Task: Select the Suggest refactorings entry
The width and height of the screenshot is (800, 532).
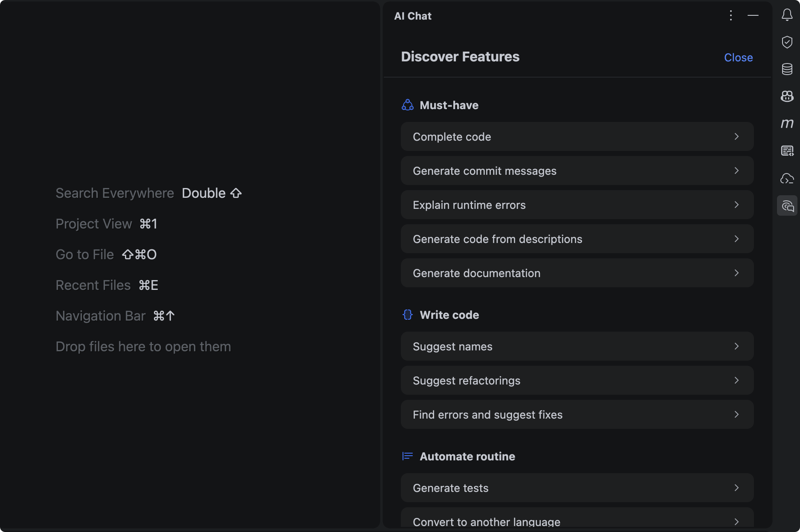Action: (x=577, y=381)
